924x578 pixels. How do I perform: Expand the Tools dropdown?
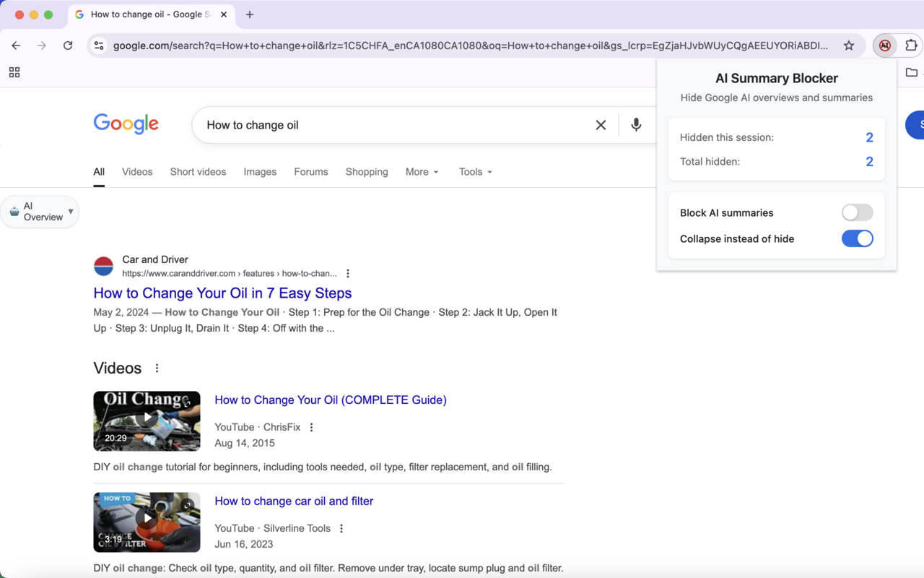click(x=475, y=172)
